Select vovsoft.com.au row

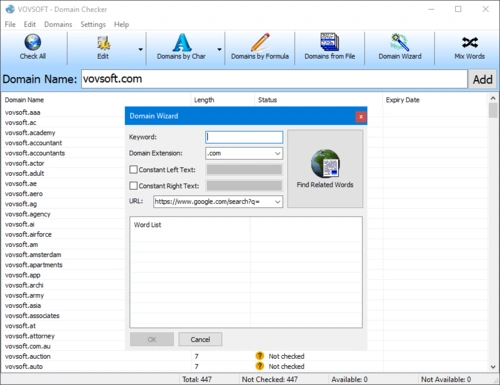click(28, 346)
